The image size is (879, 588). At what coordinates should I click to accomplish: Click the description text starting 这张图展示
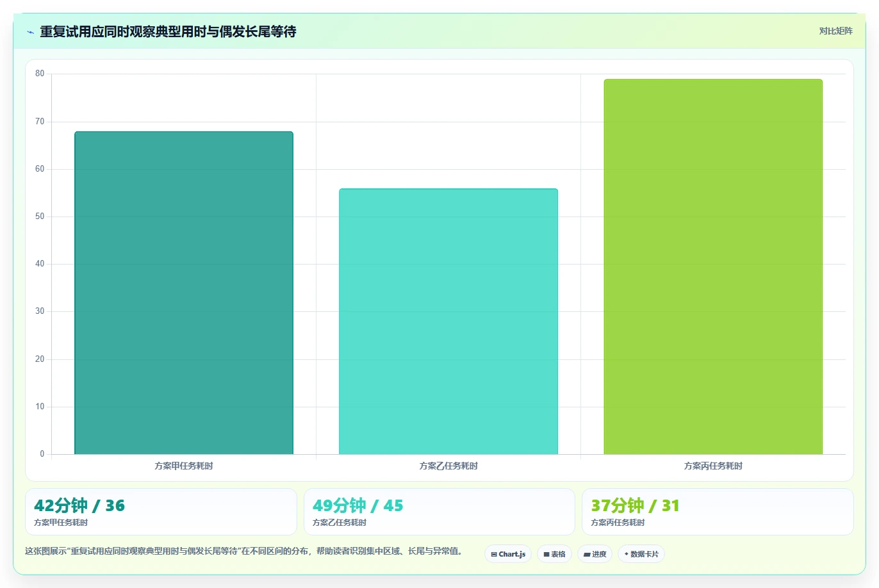(245, 551)
